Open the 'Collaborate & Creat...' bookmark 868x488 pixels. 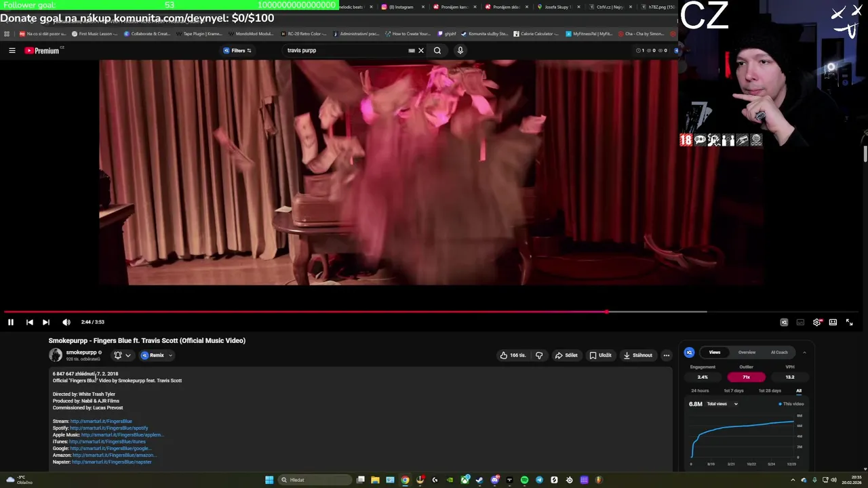(x=146, y=33)
